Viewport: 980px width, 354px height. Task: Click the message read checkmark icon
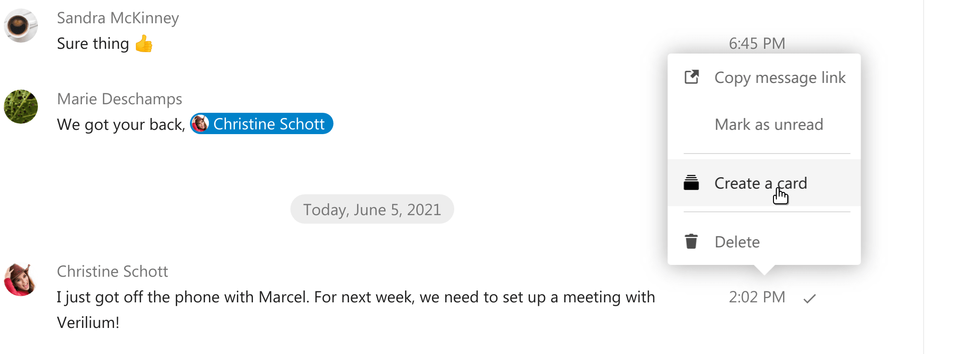[x=809, y=298]
